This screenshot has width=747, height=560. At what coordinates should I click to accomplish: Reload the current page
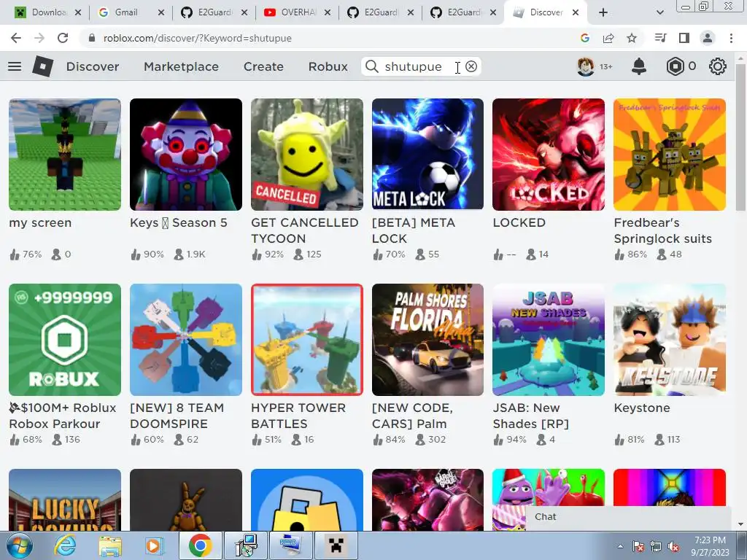click(63, 38)
